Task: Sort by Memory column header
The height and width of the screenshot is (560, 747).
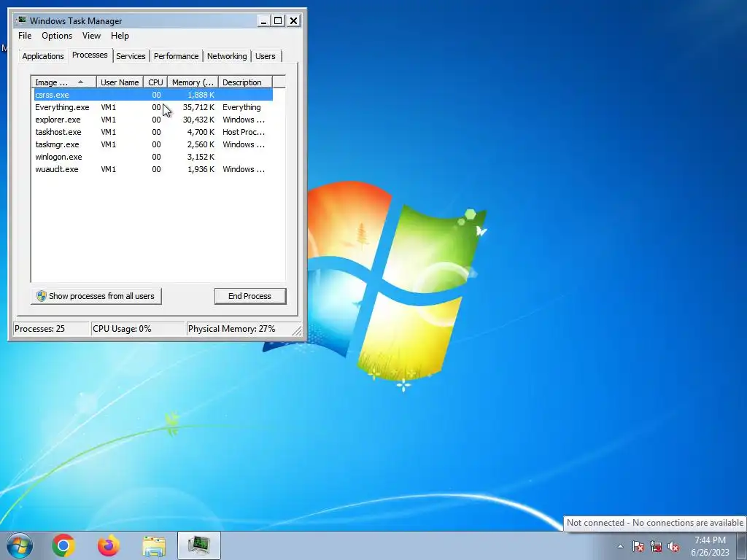Action: (193, 82)
